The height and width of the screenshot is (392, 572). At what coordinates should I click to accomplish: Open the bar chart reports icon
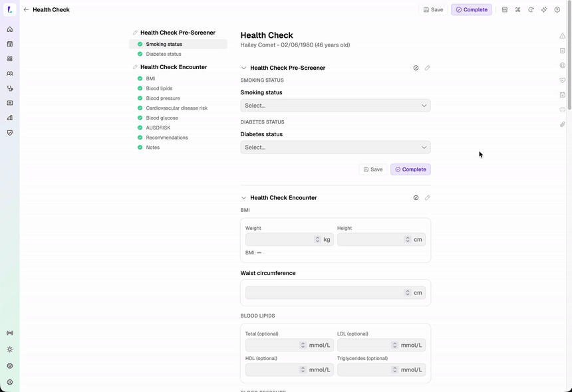[10, 118]
